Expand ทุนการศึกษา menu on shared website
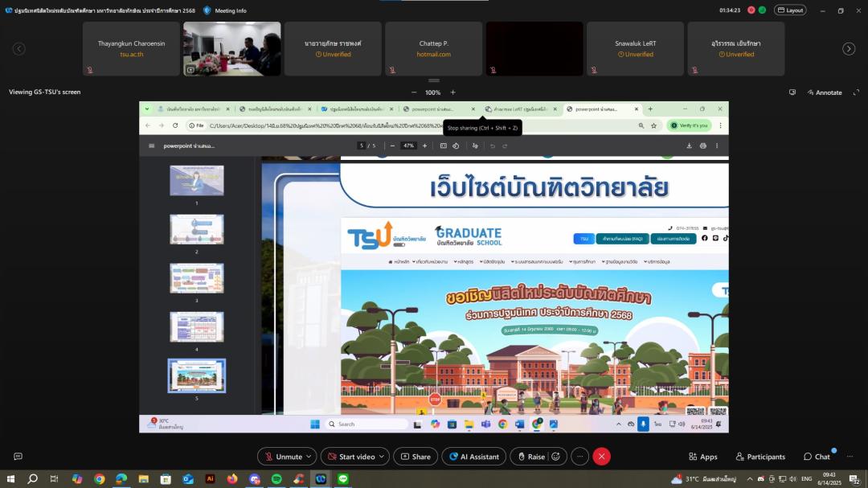This screenshot has height=488, width=868. (583, 261)
